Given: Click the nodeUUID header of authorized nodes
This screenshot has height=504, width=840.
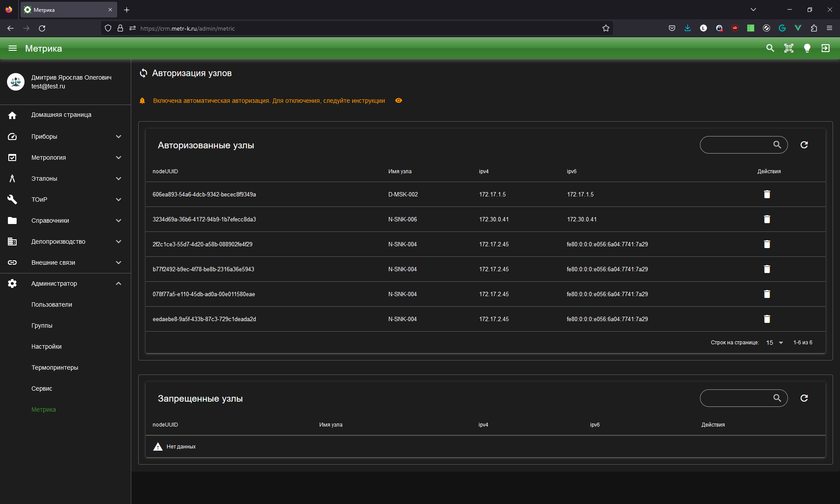Looking at the screenshot, I should (165, 171).
